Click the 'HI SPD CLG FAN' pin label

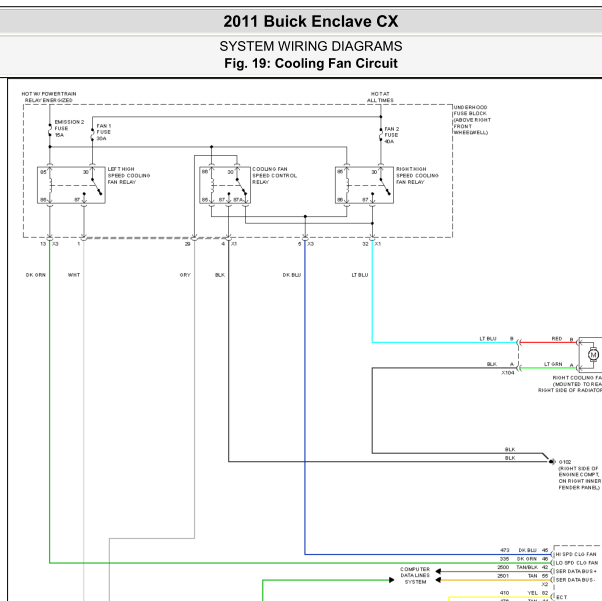tap(576, 554)
